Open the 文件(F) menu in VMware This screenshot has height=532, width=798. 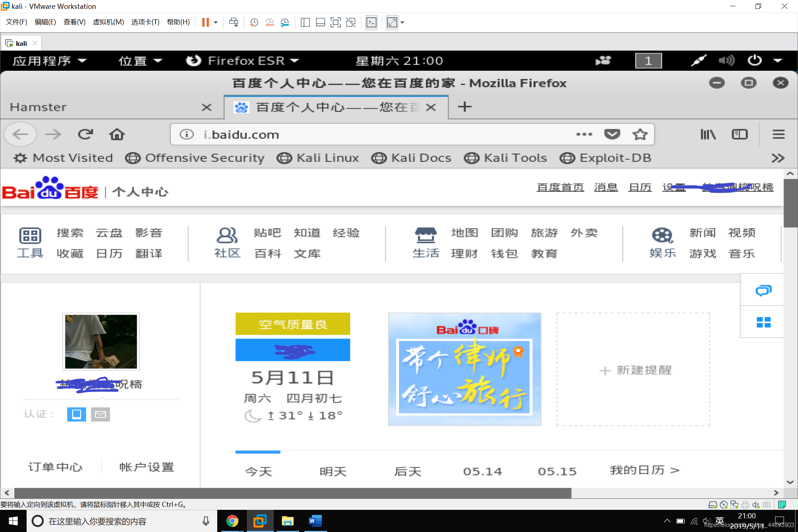[16, 22]
